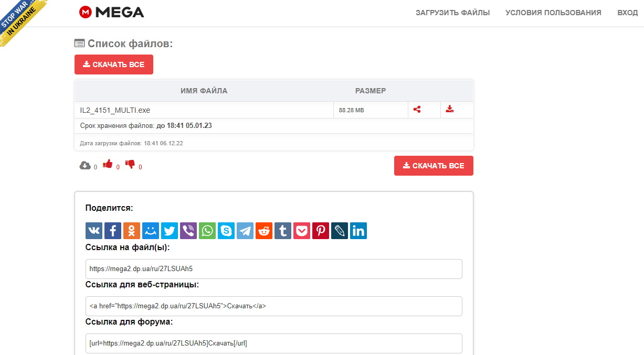Click the storage period text до 18:41 05.01.23
This screenshot has height=355, width=644.
coord(184,126)
